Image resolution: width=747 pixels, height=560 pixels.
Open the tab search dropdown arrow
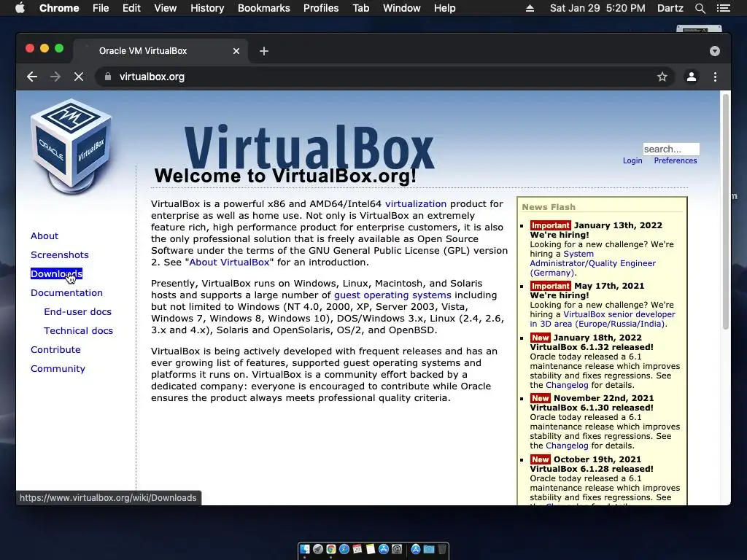point(715,51)
